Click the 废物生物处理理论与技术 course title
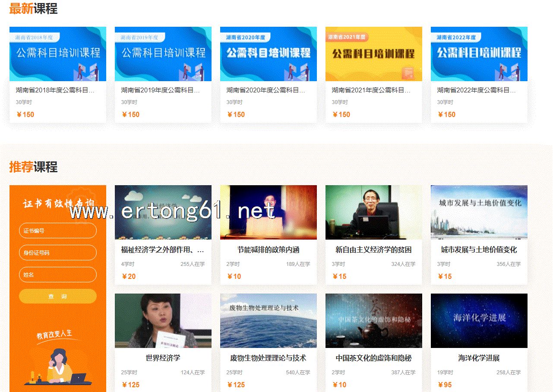Viewport: 553px width, 392px height. [x=268, y=358]
